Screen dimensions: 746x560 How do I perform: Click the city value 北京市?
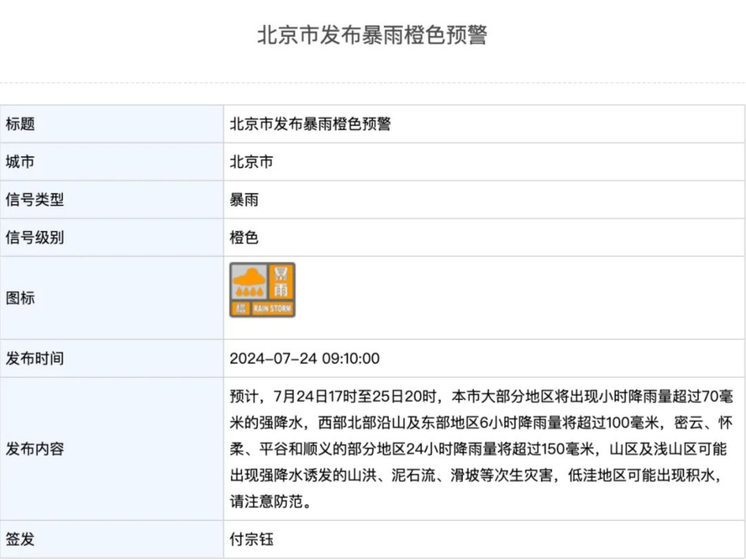click(x=251, y=163)
